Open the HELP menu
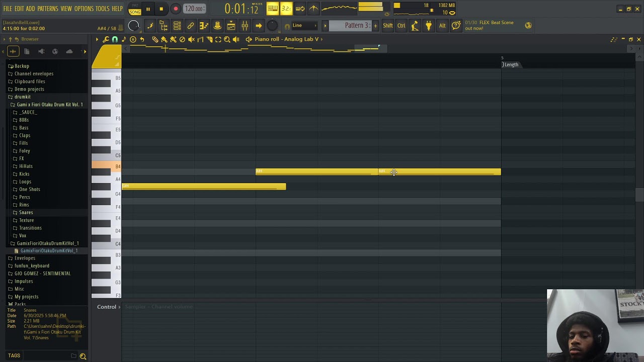The width and height of the screenshot is (644, 362). point(117,9)
